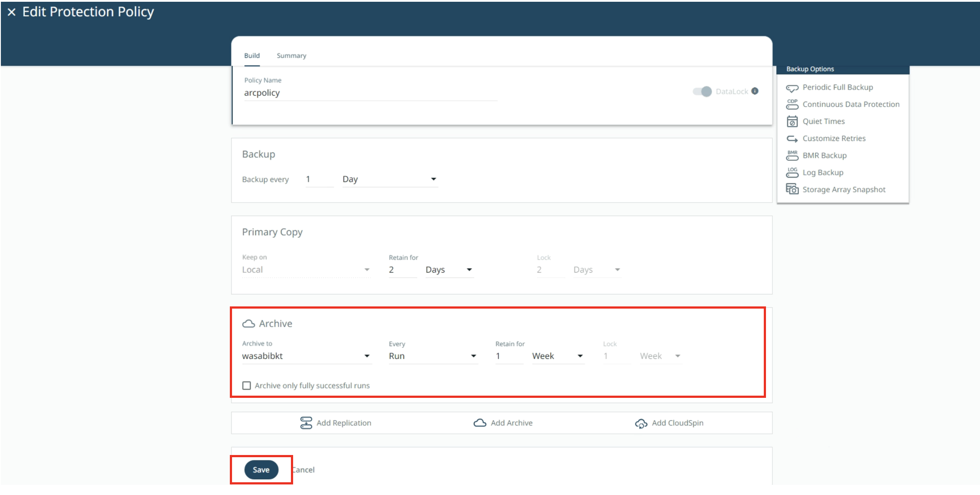Click Add CloudSpin
Viewport: 980px width, 495px height.
point(669,423)
